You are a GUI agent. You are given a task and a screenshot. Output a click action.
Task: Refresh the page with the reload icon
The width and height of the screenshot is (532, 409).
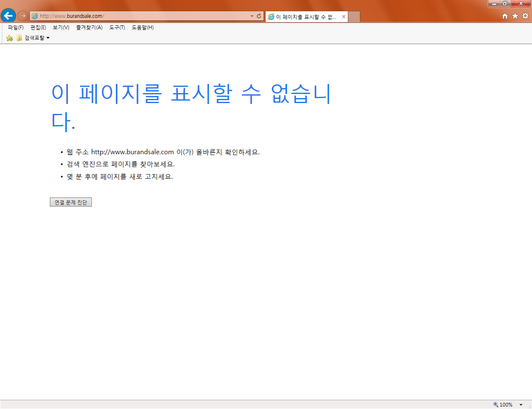click(x=259, y=16)
